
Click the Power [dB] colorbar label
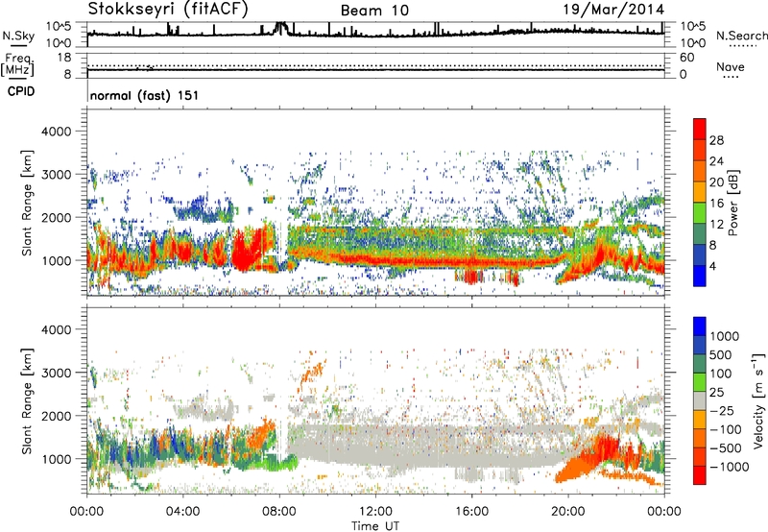pos(733,203)
